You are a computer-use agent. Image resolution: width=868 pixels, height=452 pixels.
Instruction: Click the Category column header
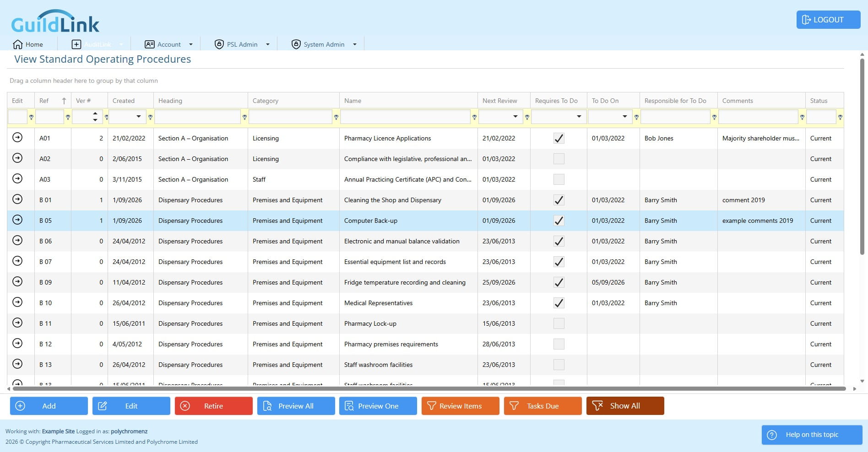click(293, 101)
